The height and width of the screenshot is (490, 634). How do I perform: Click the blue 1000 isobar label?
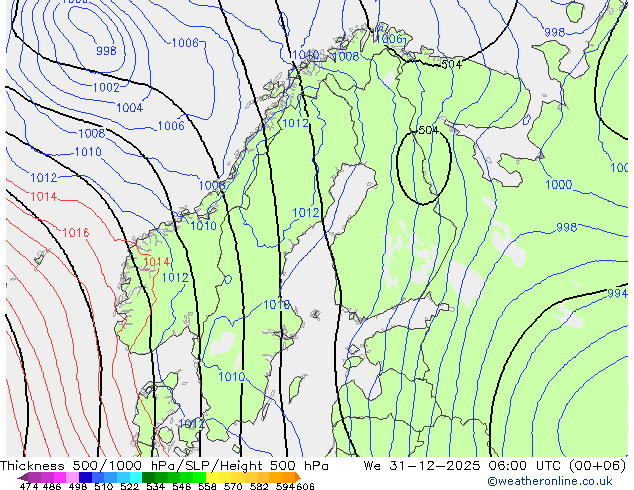559,185
